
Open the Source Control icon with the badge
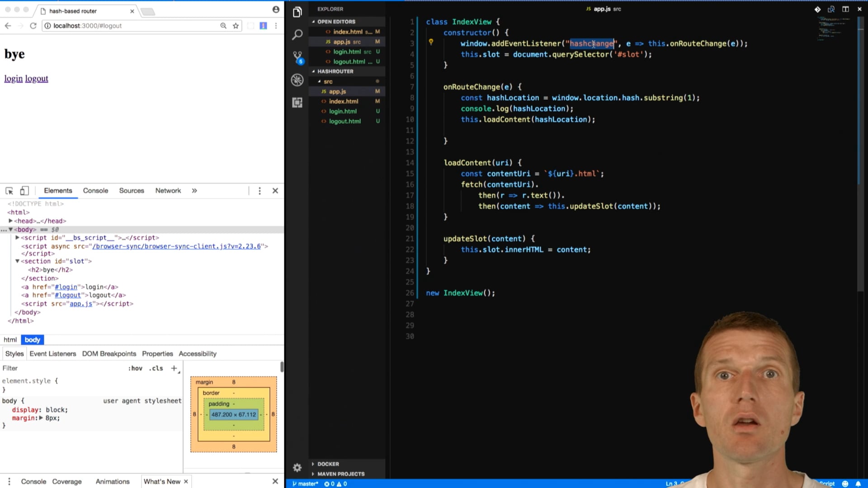point(297,57)
